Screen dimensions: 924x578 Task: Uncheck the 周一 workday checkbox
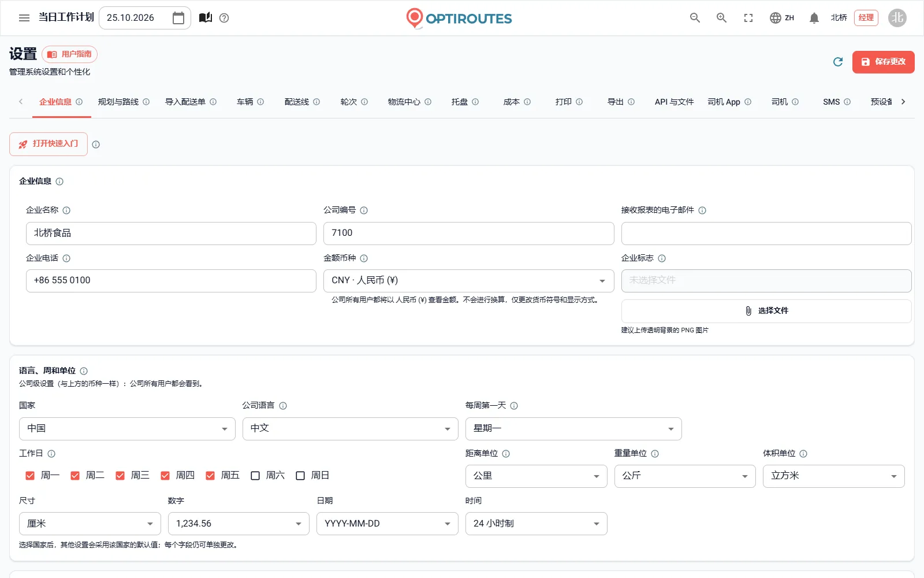tap(30, 476)
